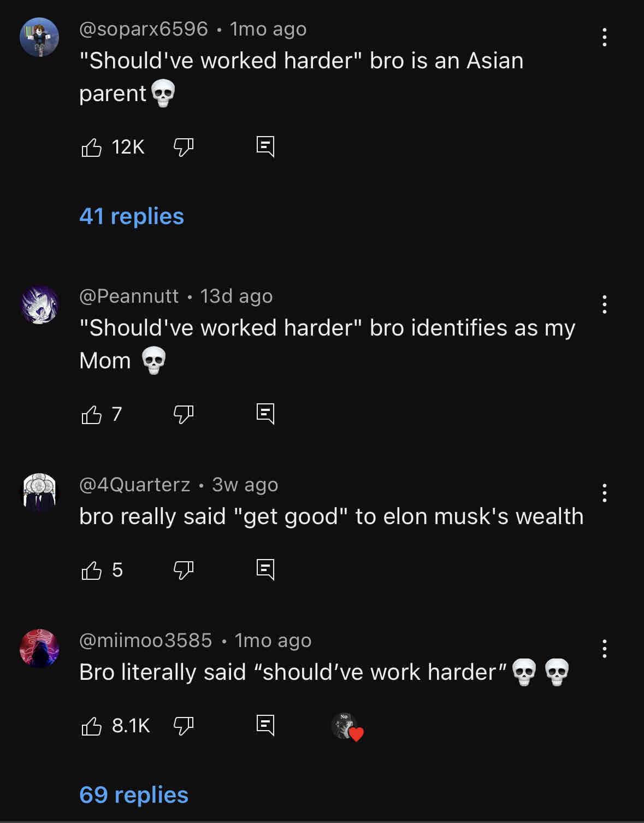Open options menu for @Peannutt comment
This screenshot has width=644, height=823.
click(x=604, y=304)
